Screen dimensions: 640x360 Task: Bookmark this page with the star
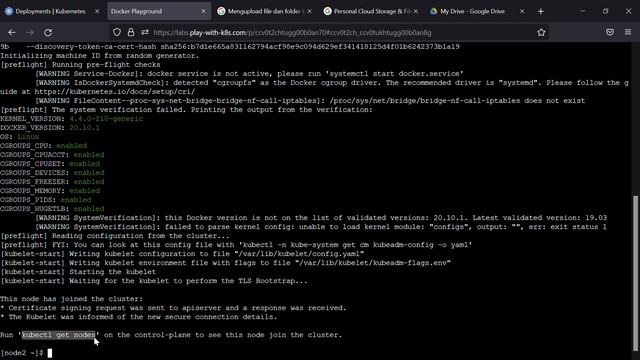point(541,32)
